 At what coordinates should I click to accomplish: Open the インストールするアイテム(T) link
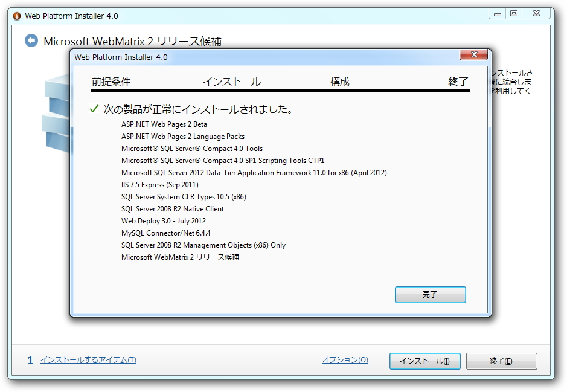(86, 360)
